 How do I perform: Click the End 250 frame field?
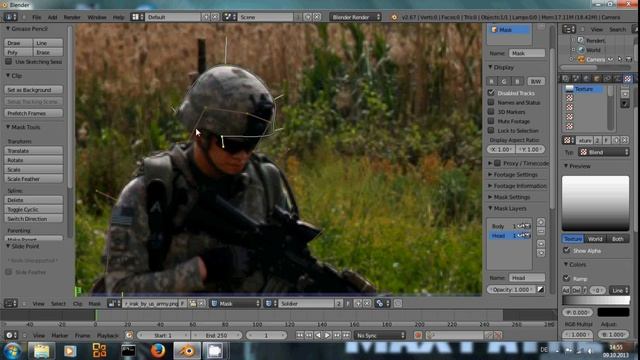click(x=216, y=335)
